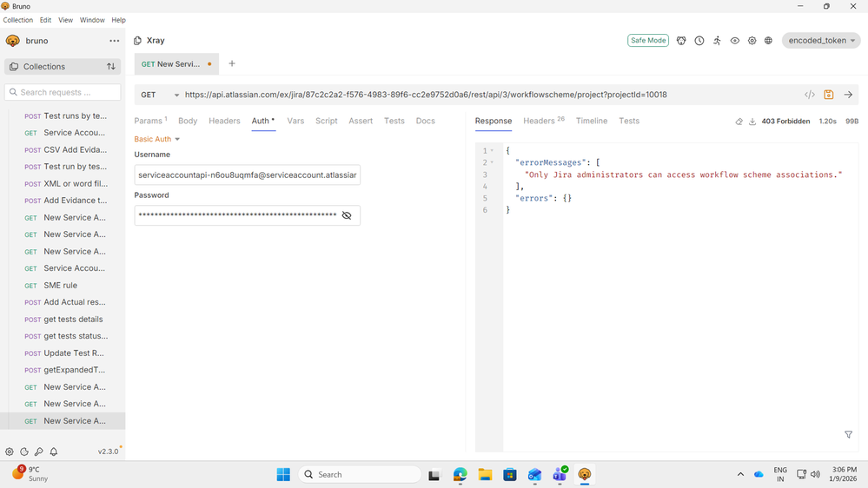Open Microsoft Teams from the taskbar
This screenshot has height=488, width=868.
point(560,474)
